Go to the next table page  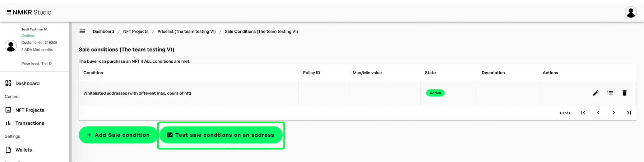click(614, 113)
